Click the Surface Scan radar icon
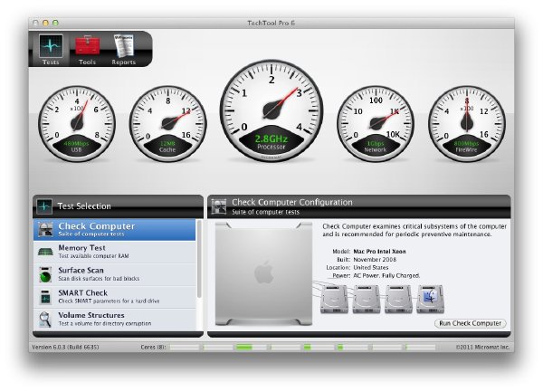 tap(45, 274)
